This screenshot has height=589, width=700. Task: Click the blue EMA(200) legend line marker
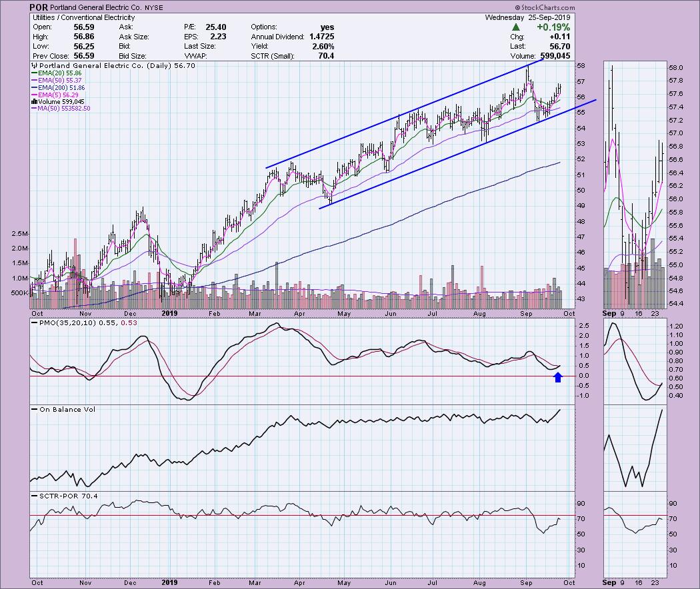[34, 88]
